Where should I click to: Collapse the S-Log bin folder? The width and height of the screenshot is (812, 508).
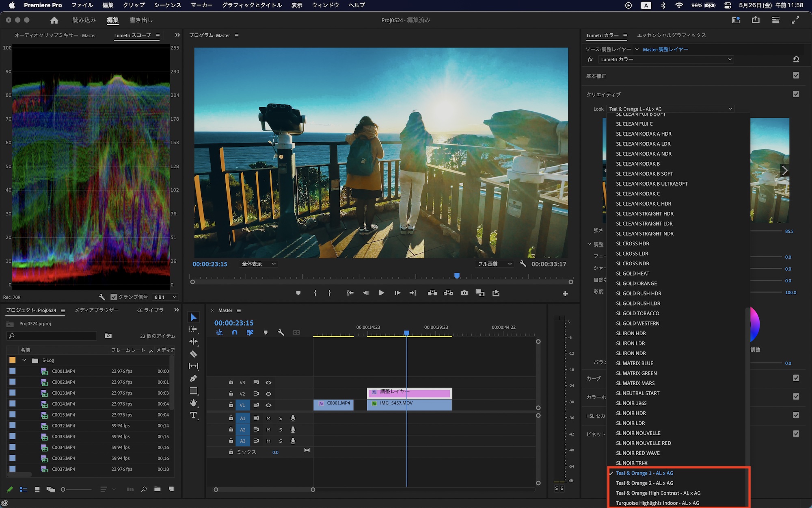pyautogui.click(x=24, y=360)
